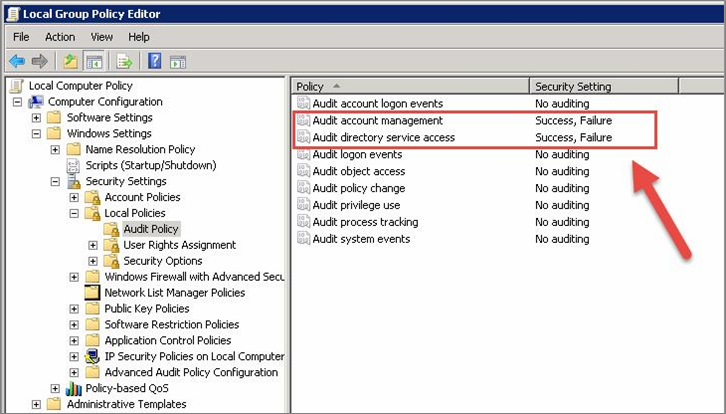
Task: Select Advanced Audit Policy Configuration tree item
Action: [x=190, y=372]
